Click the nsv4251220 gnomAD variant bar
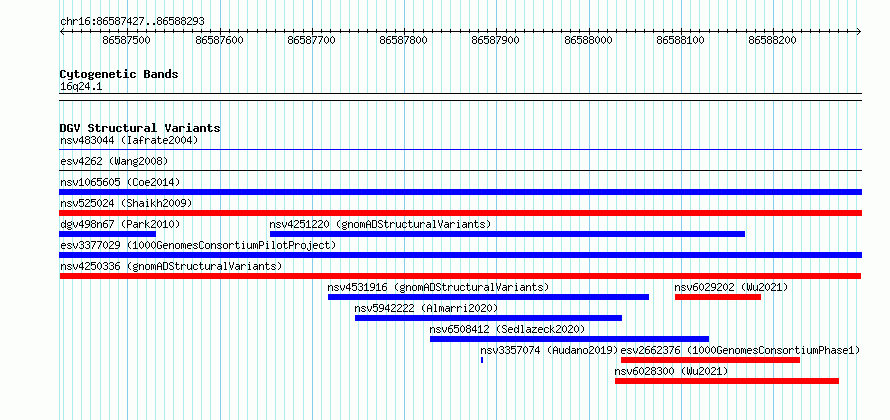This screenshot has height=420, width=890. pos(507,234)
